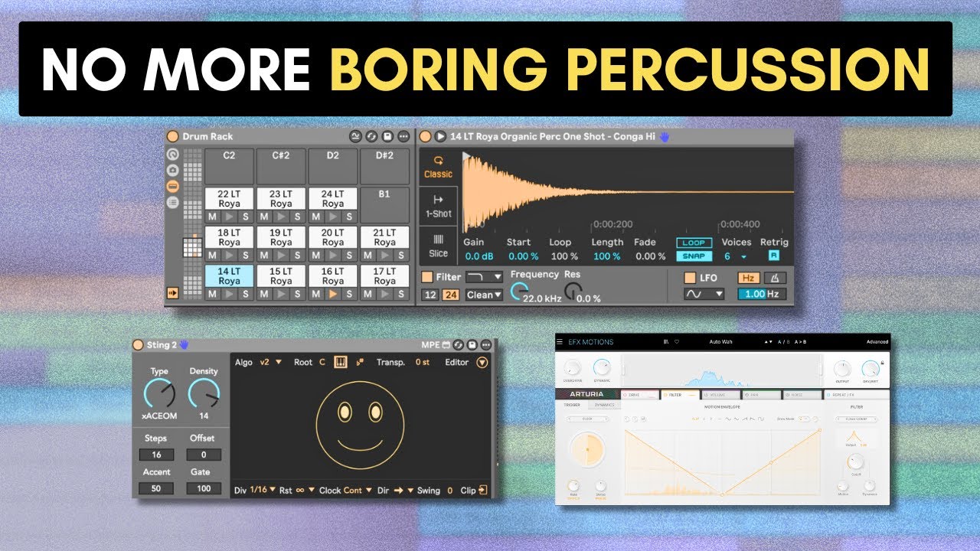Click the Sting 2 Steps field

(x=156, y=455)
